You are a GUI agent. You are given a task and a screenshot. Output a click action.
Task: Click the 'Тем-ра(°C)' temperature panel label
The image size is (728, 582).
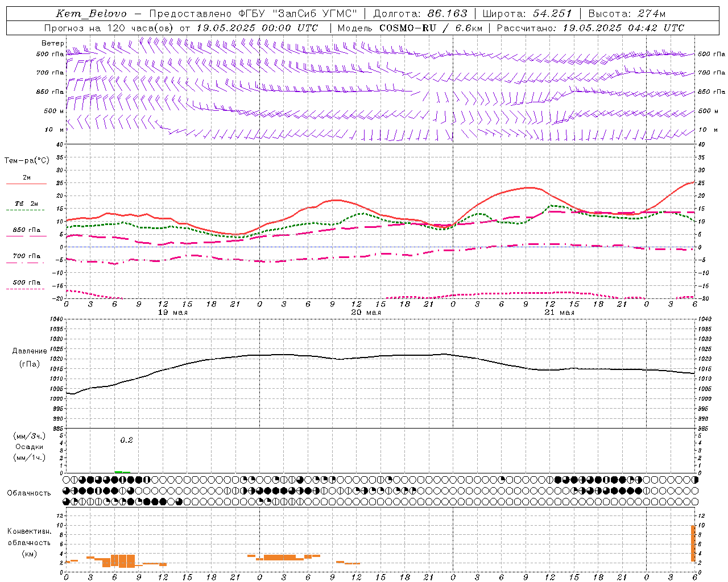(x=27, y=161)
